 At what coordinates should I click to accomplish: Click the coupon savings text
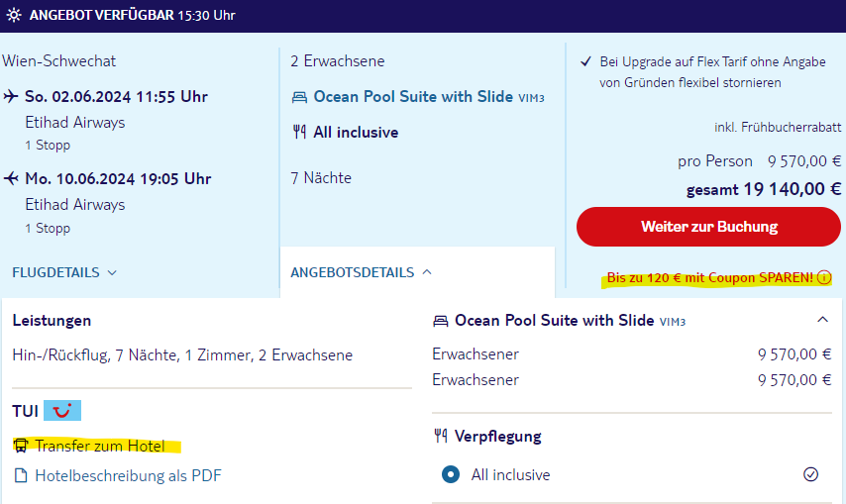(x=710, y=278)
